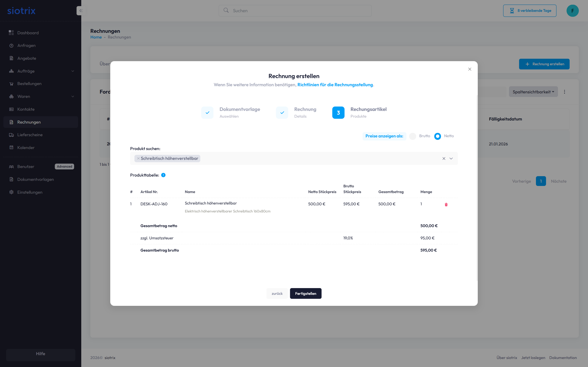588x367 pixels.
Task: Go back to the Rechnung Details step
Action: point(282,113)
